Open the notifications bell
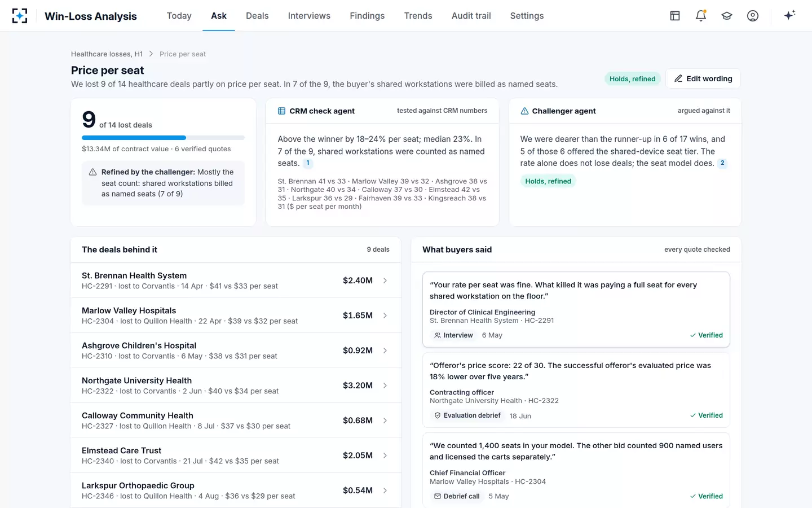 pos(701,16)
